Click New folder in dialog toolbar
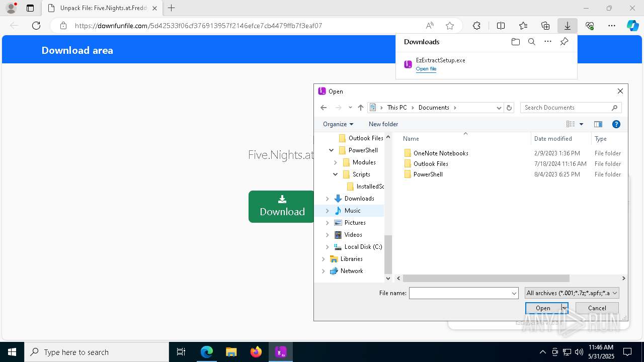This screenshot has width=644, height=362. coord(383,124)
